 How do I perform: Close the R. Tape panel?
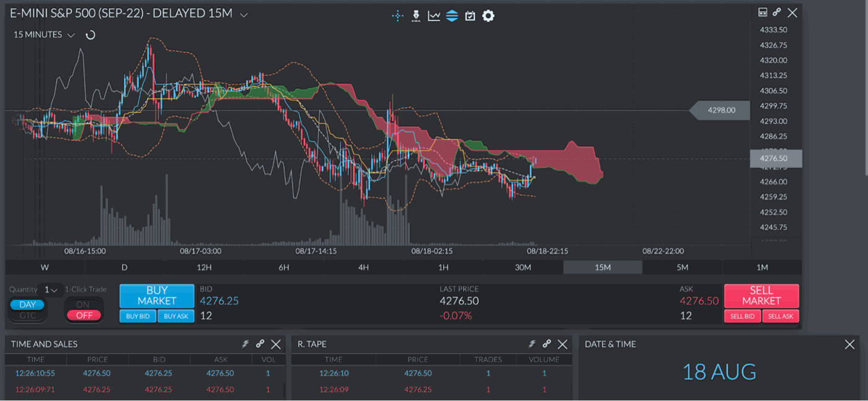click(562, 344)
